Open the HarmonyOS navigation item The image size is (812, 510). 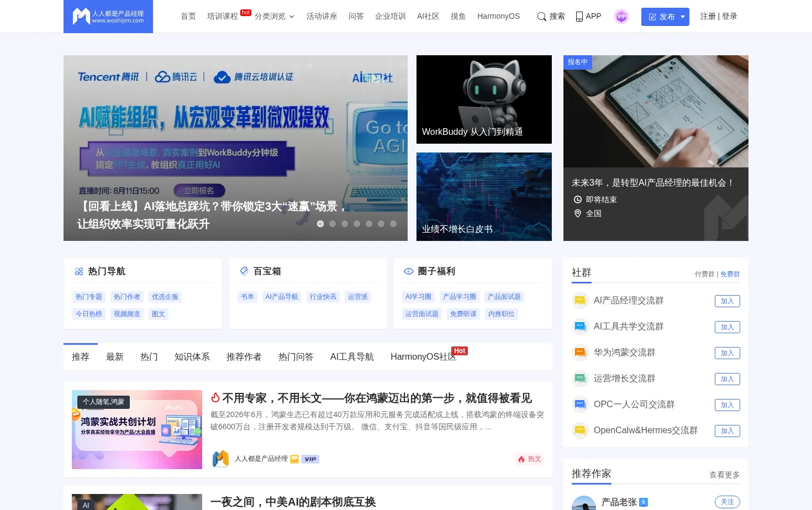tap(498, 17)
